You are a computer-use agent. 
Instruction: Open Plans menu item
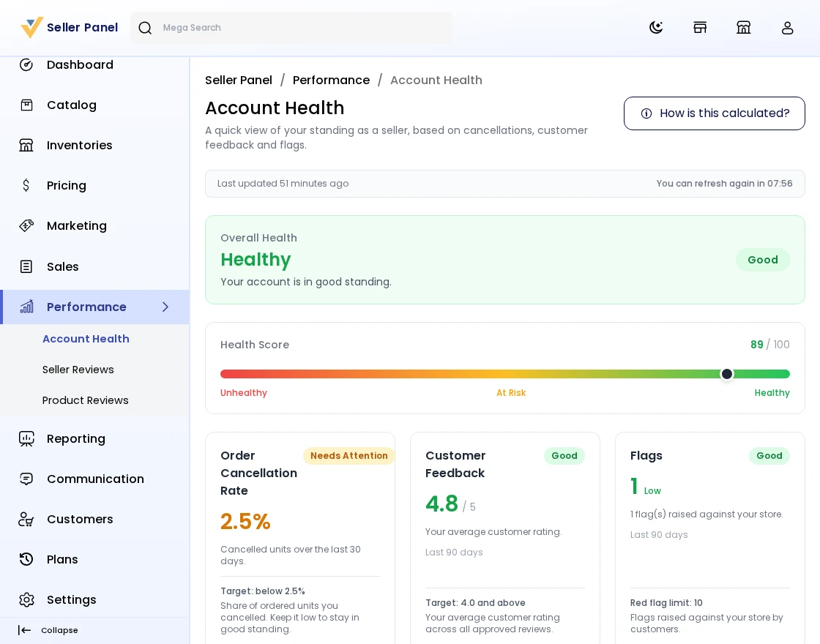(x=94, y=559)
